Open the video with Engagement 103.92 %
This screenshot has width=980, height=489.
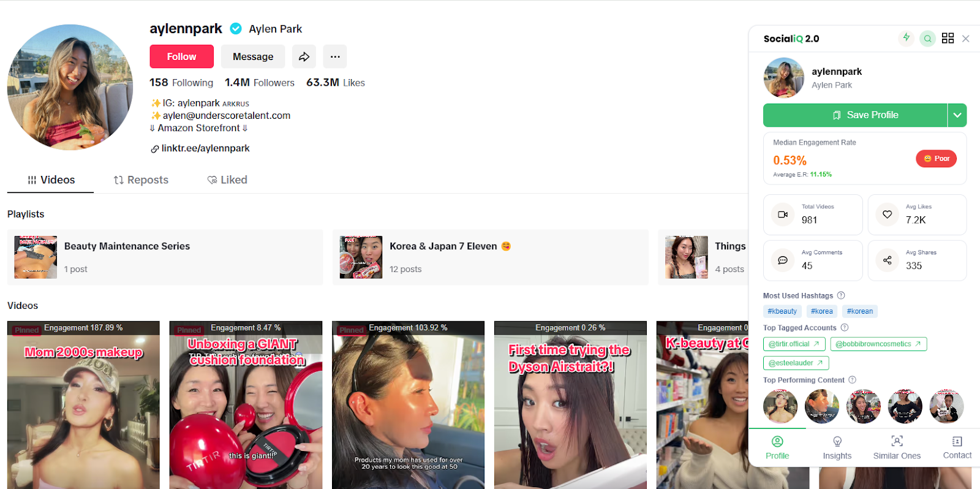[x=408, y=405]
